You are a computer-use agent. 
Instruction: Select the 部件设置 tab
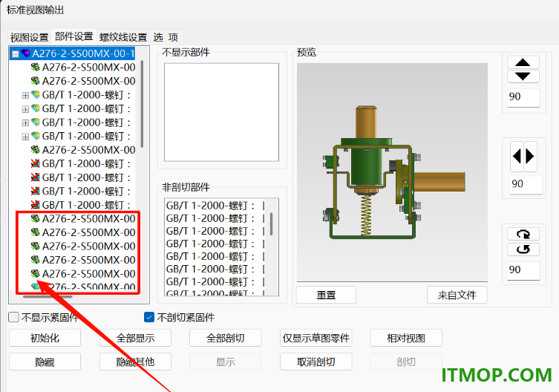(x=73, y=36)
